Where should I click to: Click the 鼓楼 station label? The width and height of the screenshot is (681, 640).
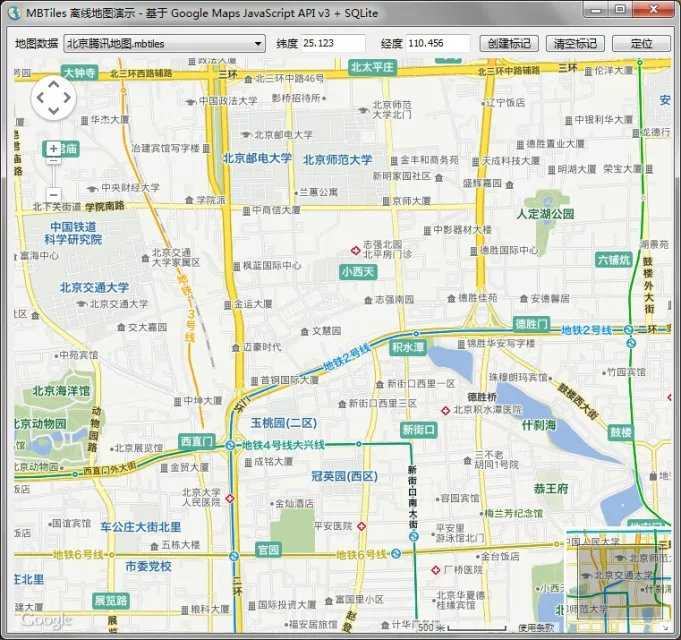(x=621, y=432)
